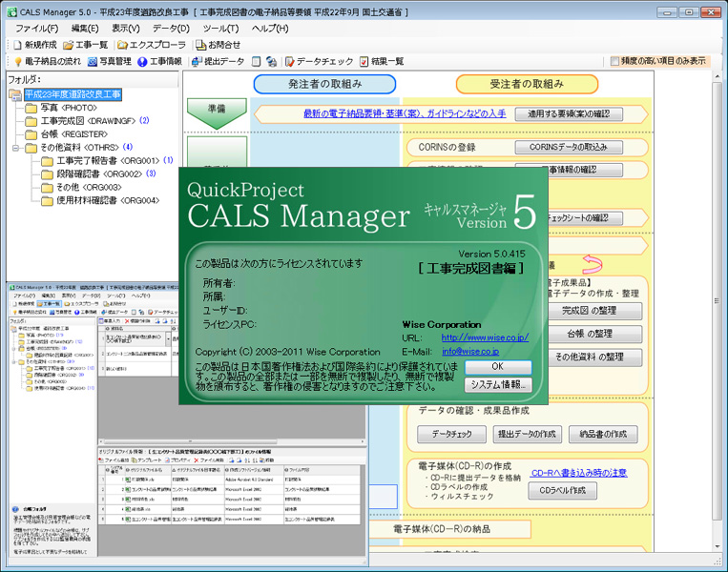The width and height of the screenshot is (728, 572).
Task: Click OK in the About dialog
Action: click(498, 367)
